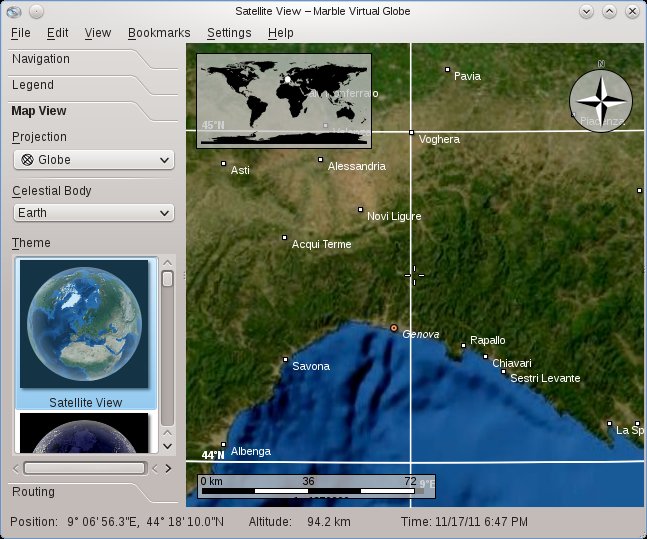The width and height of the screenshot is (647, 539).
Task: Click the Rapallo city marker
Action: (x=464, y=346)
